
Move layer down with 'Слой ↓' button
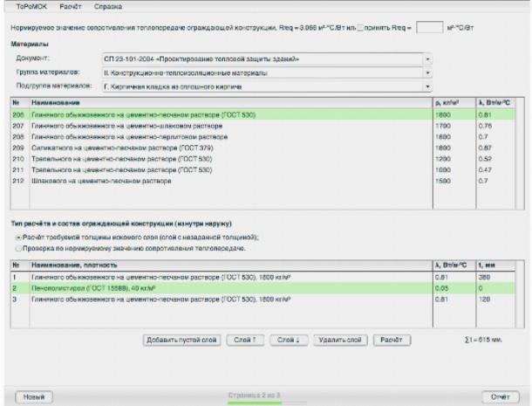[285, 339]
